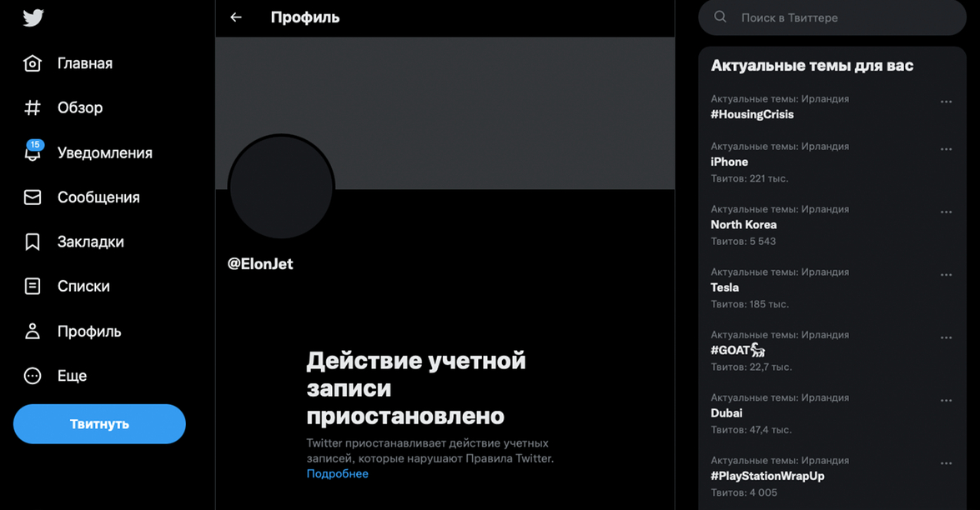980x510 pixels.
Task: Open Списки menu item
Action: pos(83,287)
